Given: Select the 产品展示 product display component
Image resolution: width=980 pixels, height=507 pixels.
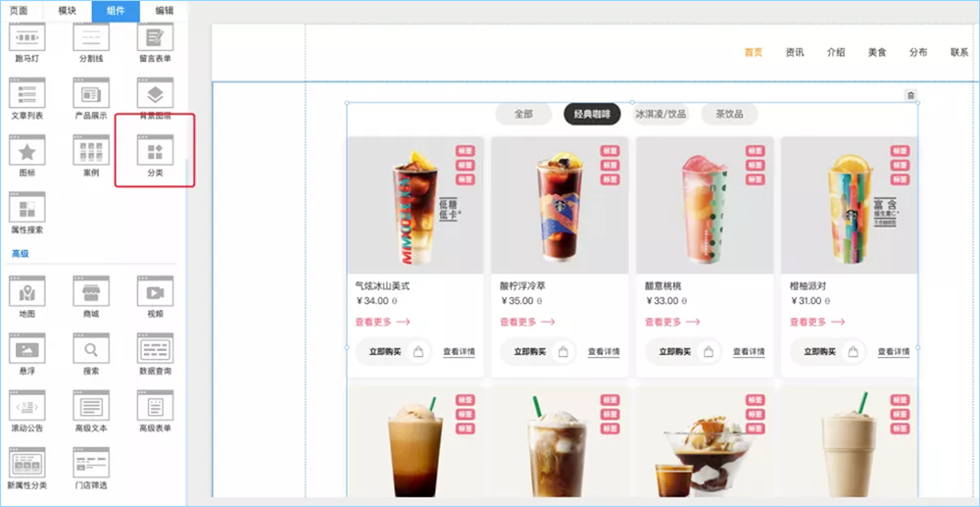Looking at the screenshot, I should 91,99.
